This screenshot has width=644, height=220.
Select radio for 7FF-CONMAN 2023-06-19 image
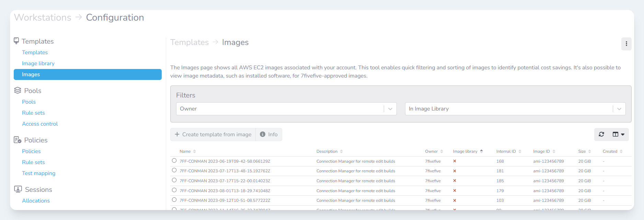[x=174, y=161]
